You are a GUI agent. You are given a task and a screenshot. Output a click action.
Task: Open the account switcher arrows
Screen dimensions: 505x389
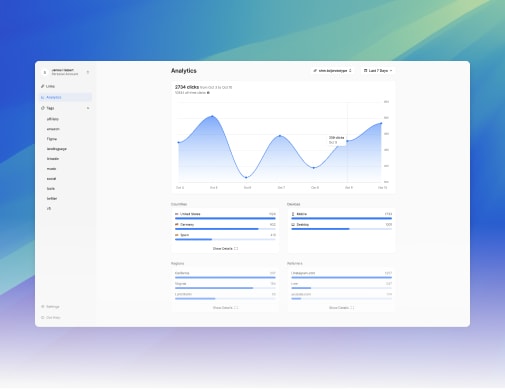coord(88,72)
